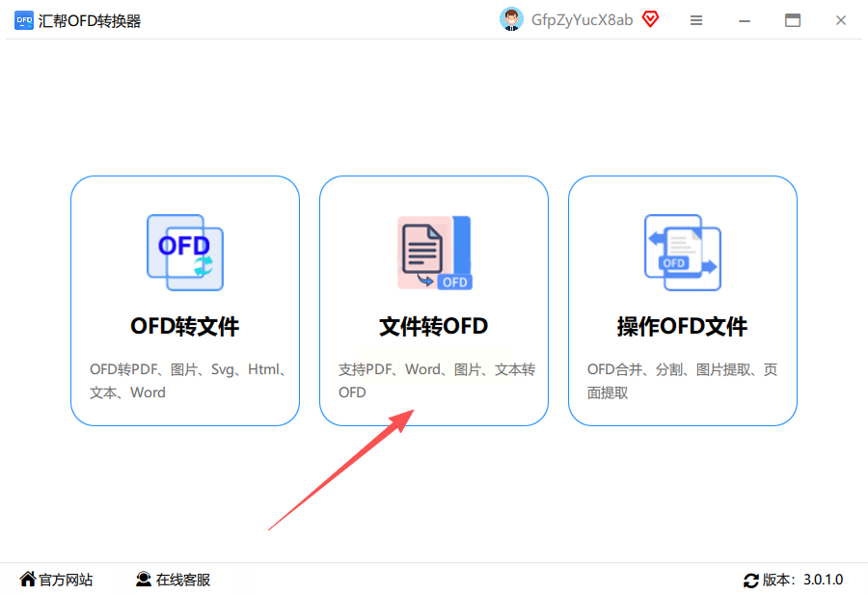The height and width of the screenshot is (595, 868).
Task: Open the 在线客服 link
Action: point(182,580)
